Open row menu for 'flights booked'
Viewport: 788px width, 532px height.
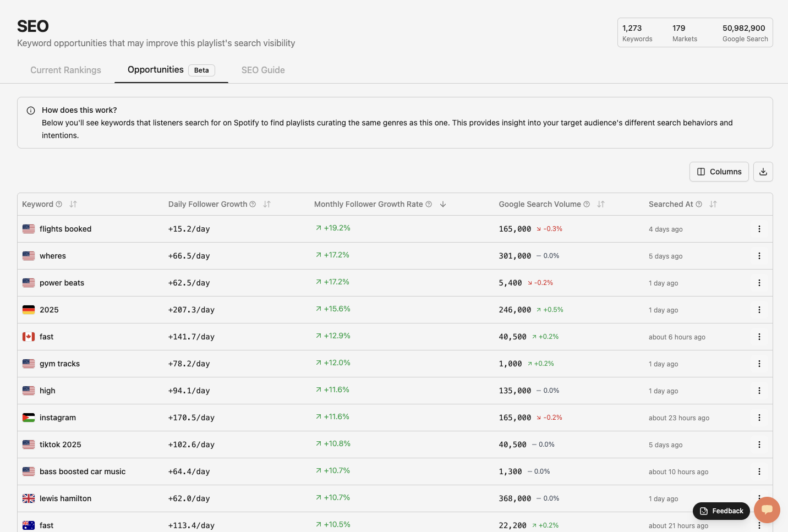pyautogui.click(x=759, y=229)
